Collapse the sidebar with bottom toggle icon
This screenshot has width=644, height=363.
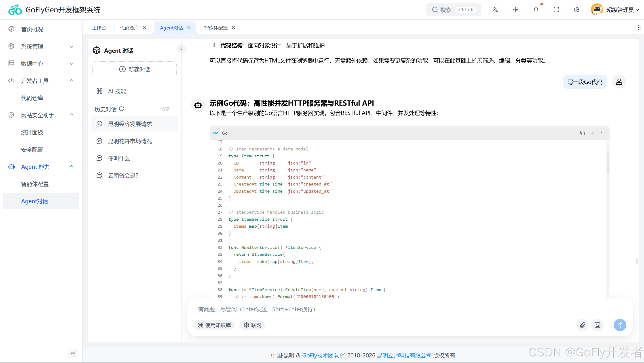(x=73, y=354)
